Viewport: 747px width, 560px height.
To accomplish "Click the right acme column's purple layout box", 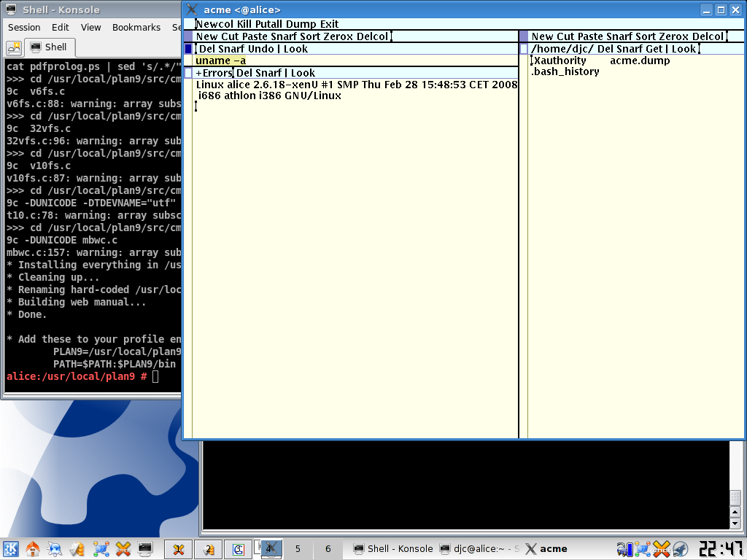I will tap(524, 36).
